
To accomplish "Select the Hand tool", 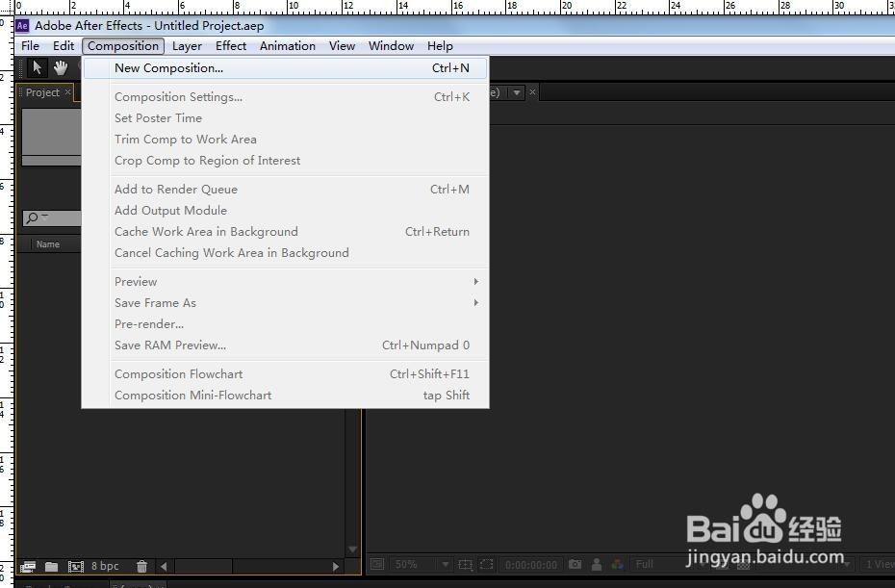I will [61, 67].
